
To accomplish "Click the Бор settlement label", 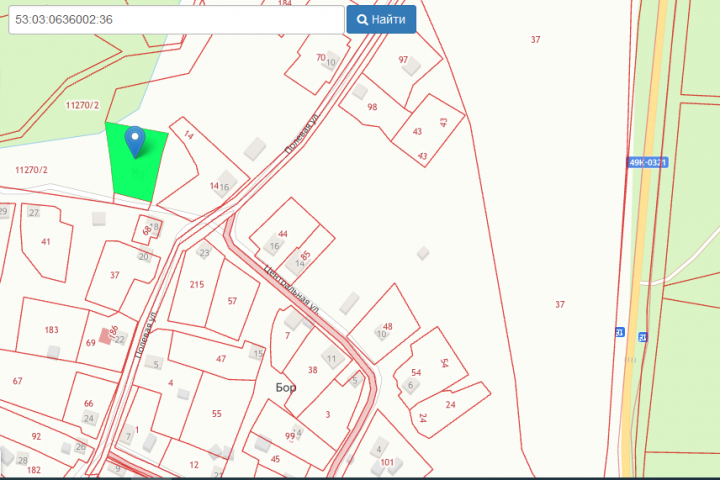I will tap(286, 388).
